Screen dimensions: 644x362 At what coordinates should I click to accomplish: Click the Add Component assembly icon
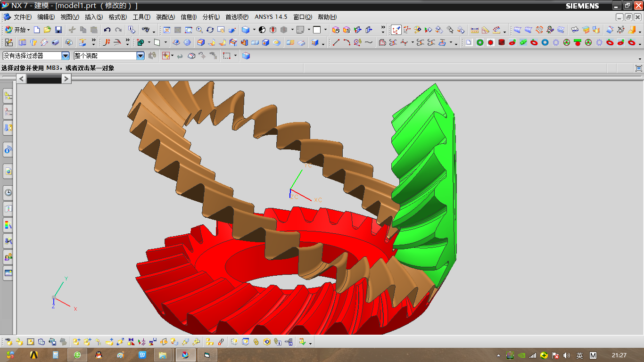click(76, 342)
